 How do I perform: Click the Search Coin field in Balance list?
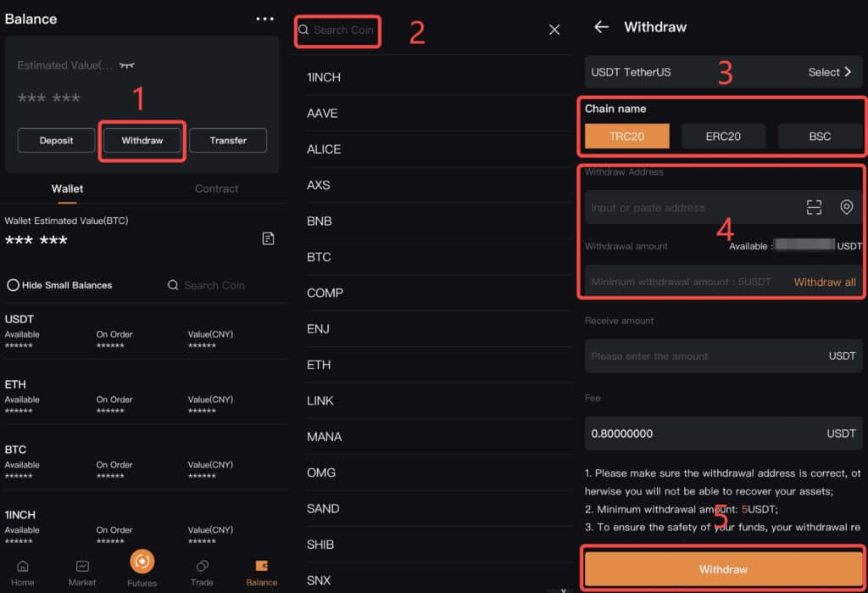click(x=214, y=285)
